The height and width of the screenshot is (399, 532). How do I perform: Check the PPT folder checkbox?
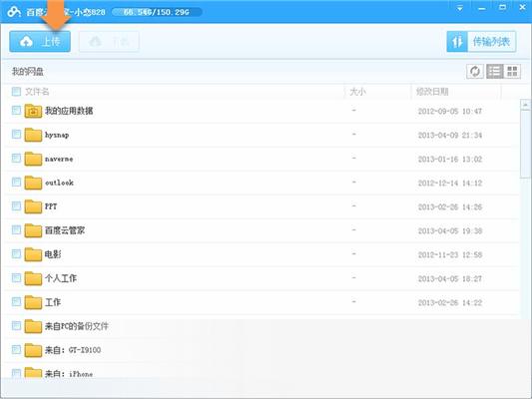pyautogui.click(x=16, y=205)
